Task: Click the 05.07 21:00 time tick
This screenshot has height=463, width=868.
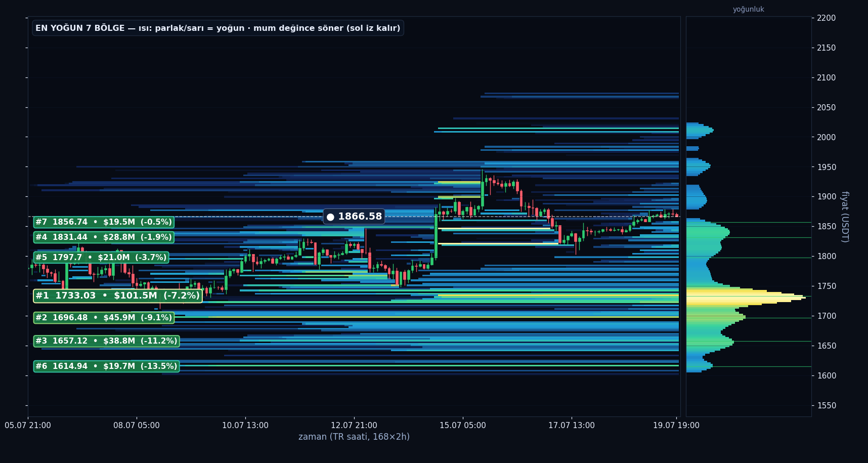Action: (x=28, y=426)
